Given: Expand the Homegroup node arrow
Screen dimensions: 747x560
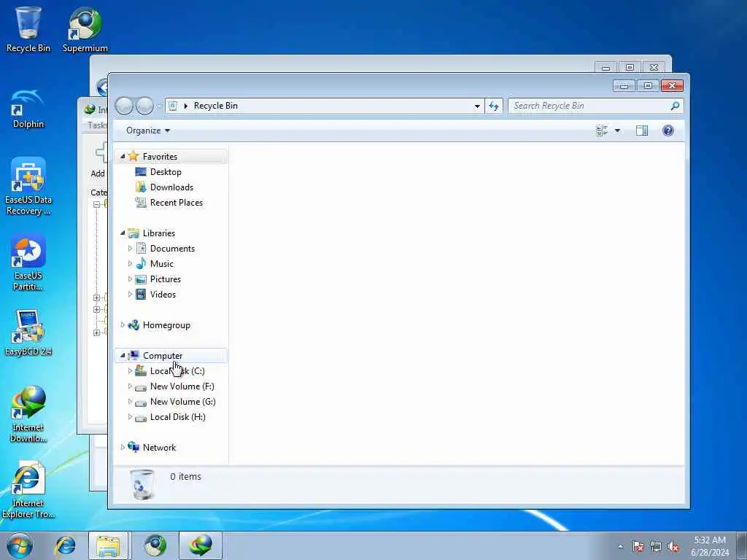Looking at the screenshot, I should [123, 324].
